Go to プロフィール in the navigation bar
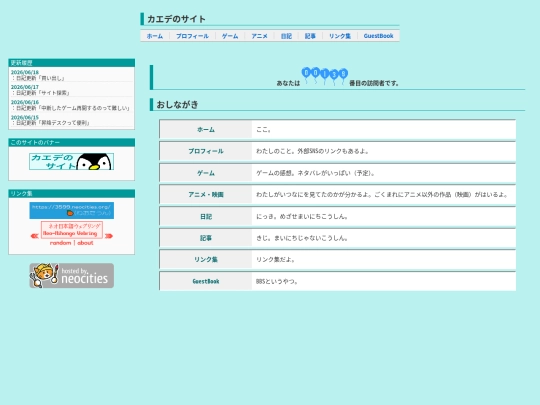This screenshot has width=540, height=405. tap(192, 36)
